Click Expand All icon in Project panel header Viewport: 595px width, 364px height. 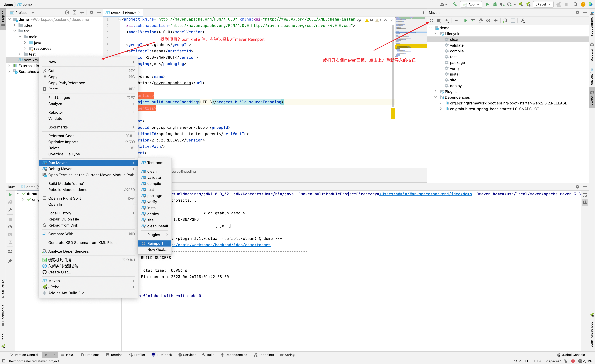click(74, 13)
